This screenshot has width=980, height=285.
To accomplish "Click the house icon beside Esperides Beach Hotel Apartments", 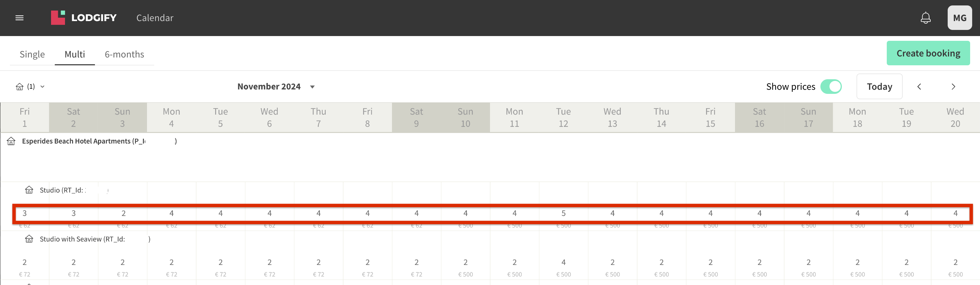I will click(11, 140).
